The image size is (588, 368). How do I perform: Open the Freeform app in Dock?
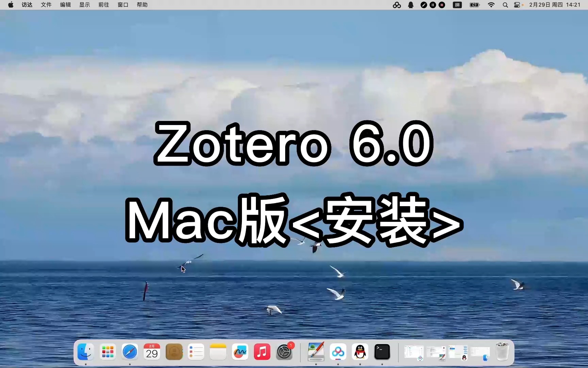point(240,352)
